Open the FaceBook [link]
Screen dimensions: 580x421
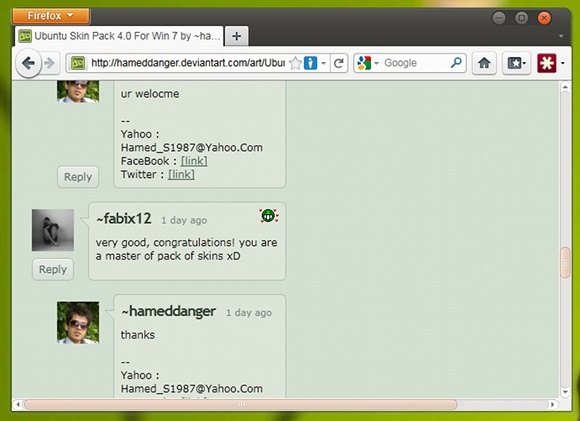194,161
